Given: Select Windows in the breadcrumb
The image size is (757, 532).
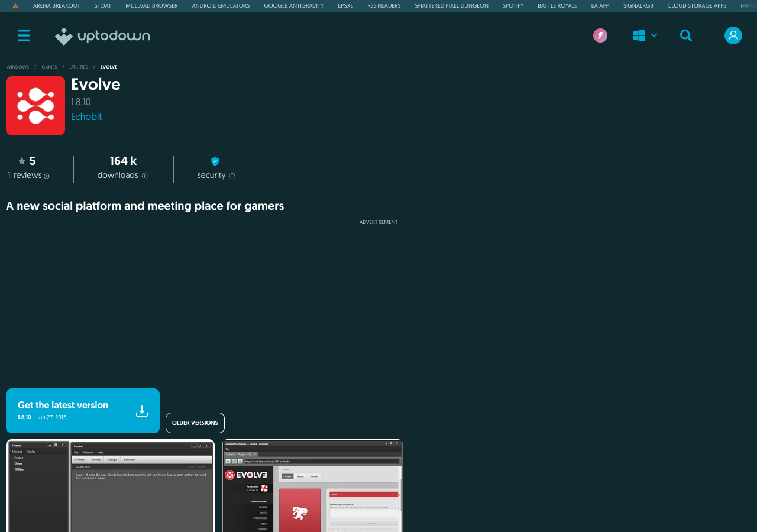Looking at the screenshot, I should [x=18, y=67].
